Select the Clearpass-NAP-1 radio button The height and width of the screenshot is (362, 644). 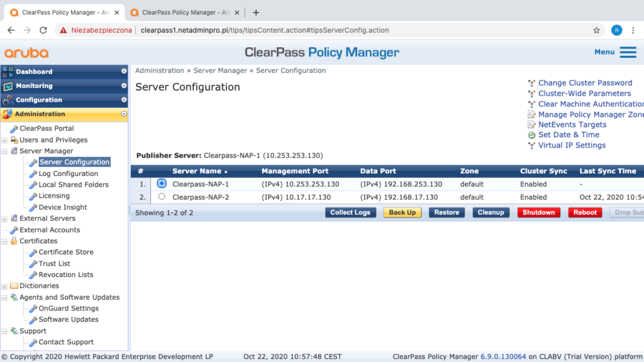point(162,184)
